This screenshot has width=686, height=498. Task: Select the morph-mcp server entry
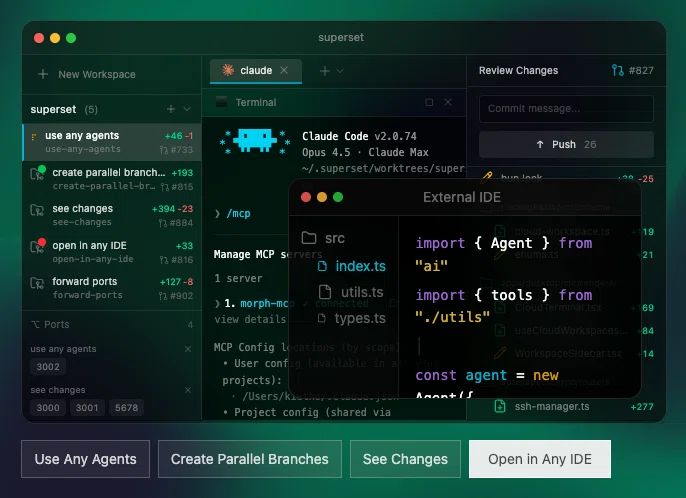pos(265,303)
